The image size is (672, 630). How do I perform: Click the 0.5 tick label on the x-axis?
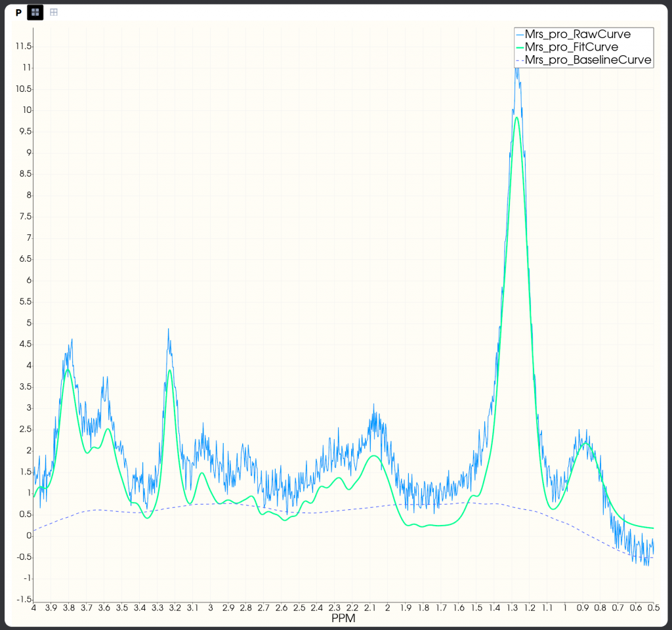click(653, 608)
